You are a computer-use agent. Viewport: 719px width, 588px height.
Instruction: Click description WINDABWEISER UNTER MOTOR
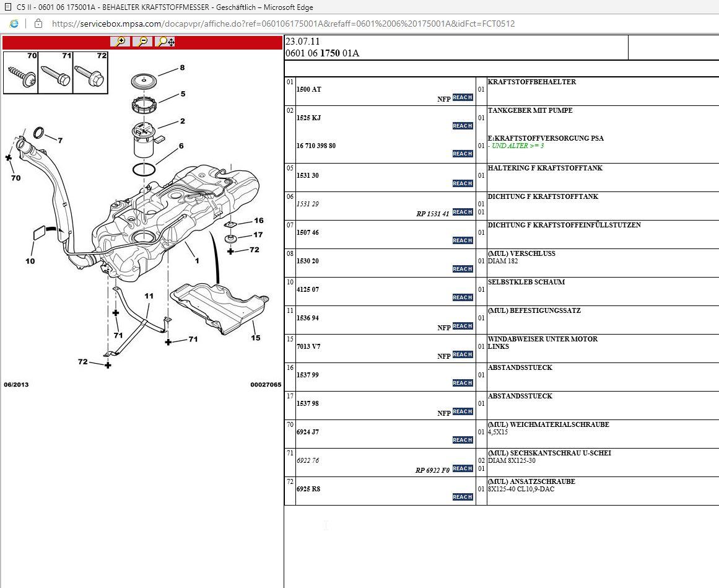[543, 339]
